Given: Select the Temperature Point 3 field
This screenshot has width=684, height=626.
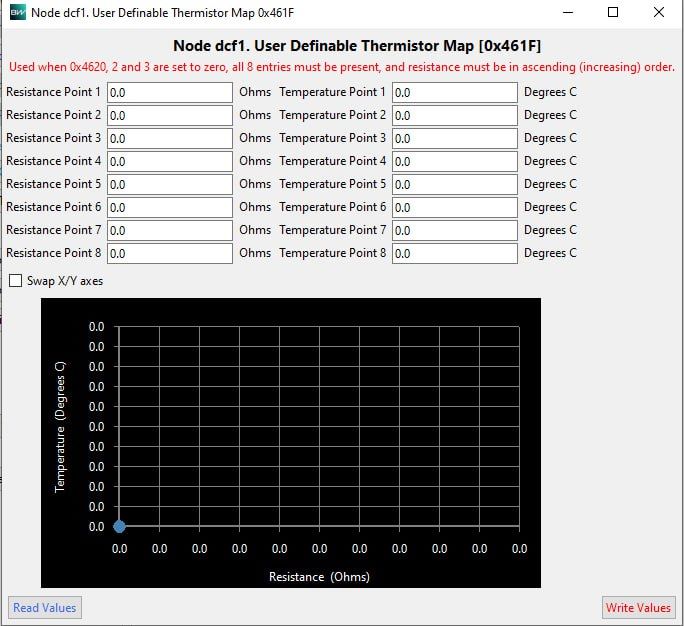Looking at the screenshot, I should (x=455, y=139).
